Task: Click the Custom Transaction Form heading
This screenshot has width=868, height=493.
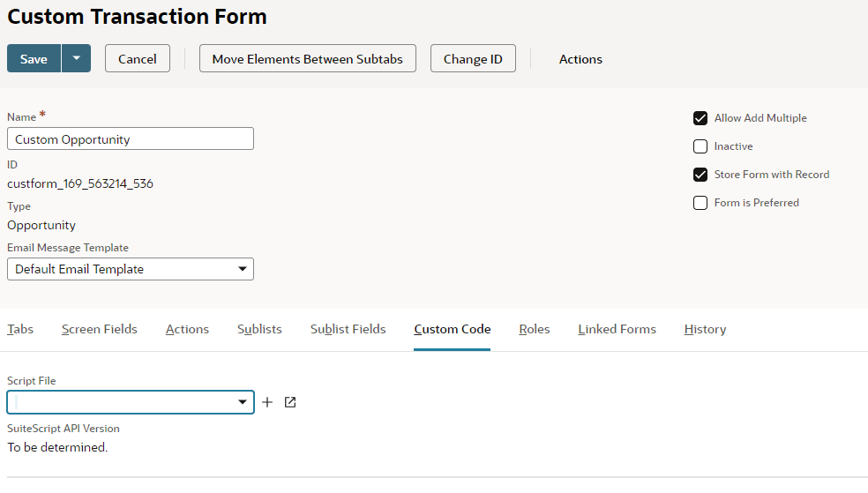Action: coord(137,17)
